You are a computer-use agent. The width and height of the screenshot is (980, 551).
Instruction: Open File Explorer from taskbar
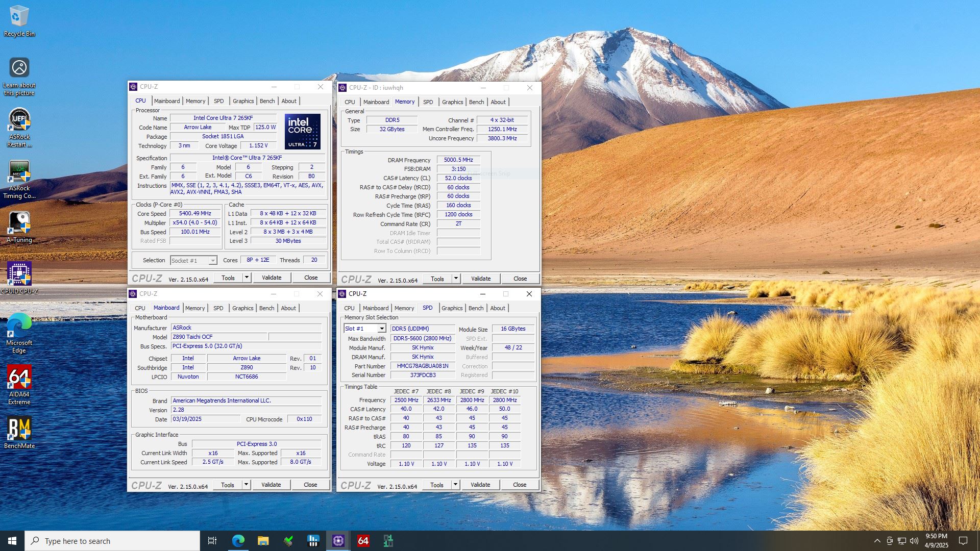tap(263, 541)
